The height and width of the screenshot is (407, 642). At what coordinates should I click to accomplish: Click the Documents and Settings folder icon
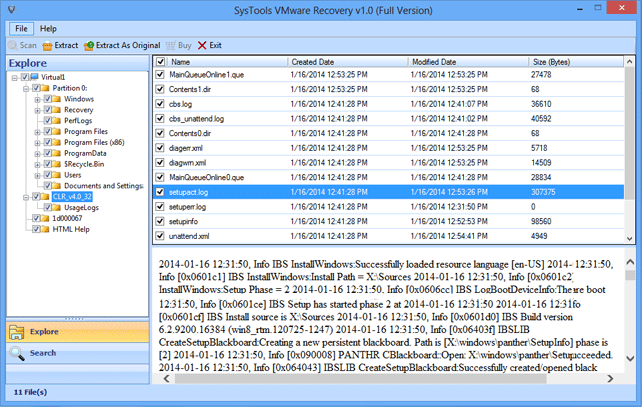(x=57, y=185)
